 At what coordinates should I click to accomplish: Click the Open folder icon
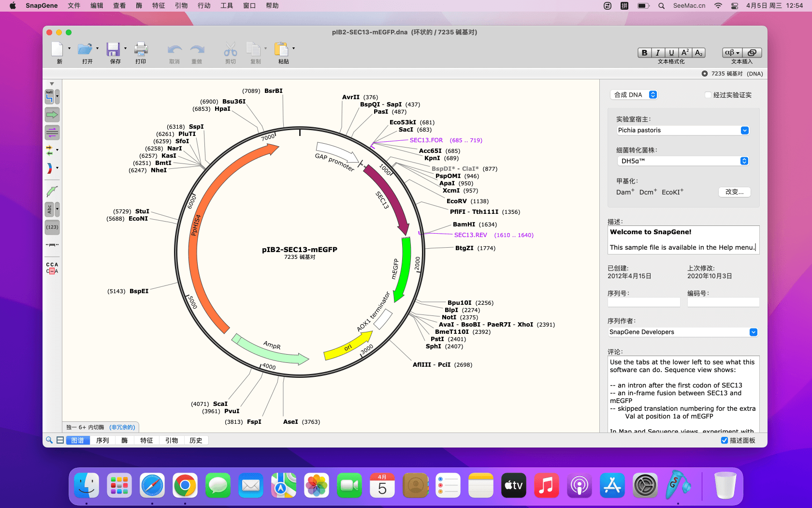pos(85,49)
